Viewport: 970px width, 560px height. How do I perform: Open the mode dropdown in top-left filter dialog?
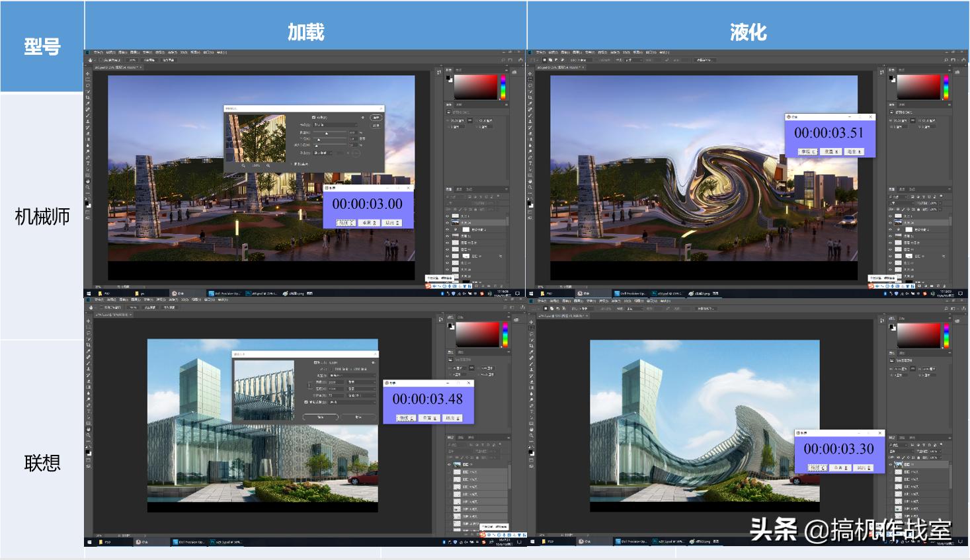tap(335, 124)
